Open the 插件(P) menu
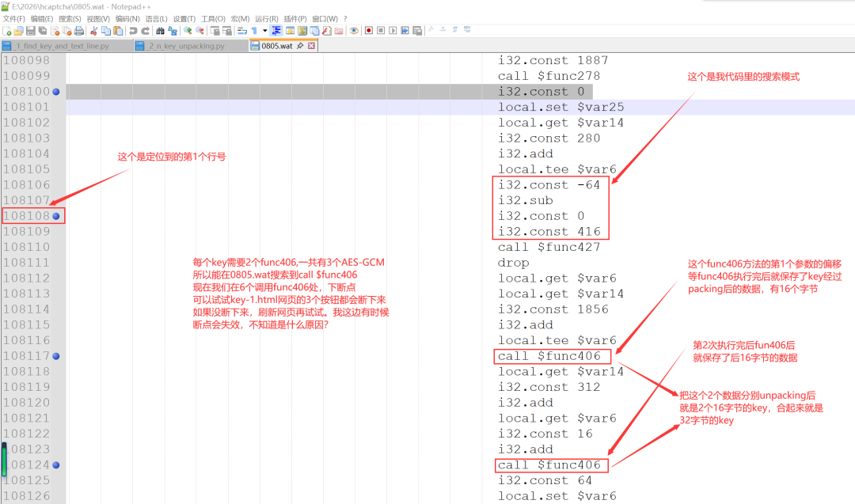 click(294, 18)
